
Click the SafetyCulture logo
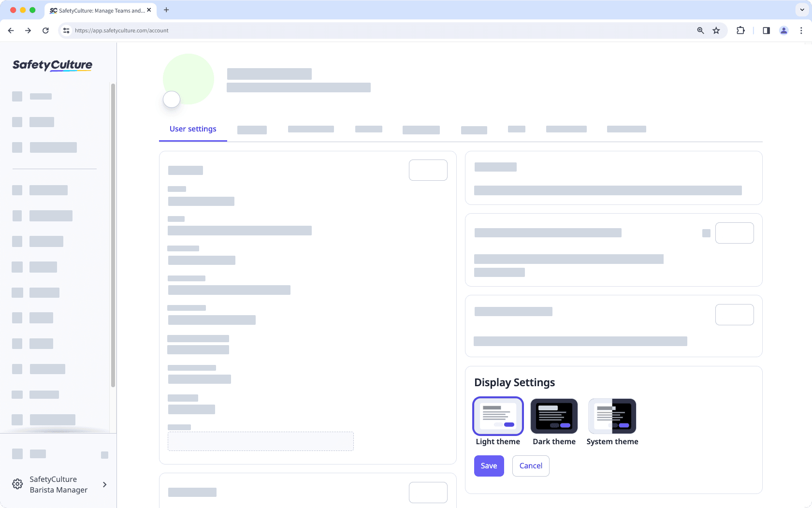click(x=51, y=65)
